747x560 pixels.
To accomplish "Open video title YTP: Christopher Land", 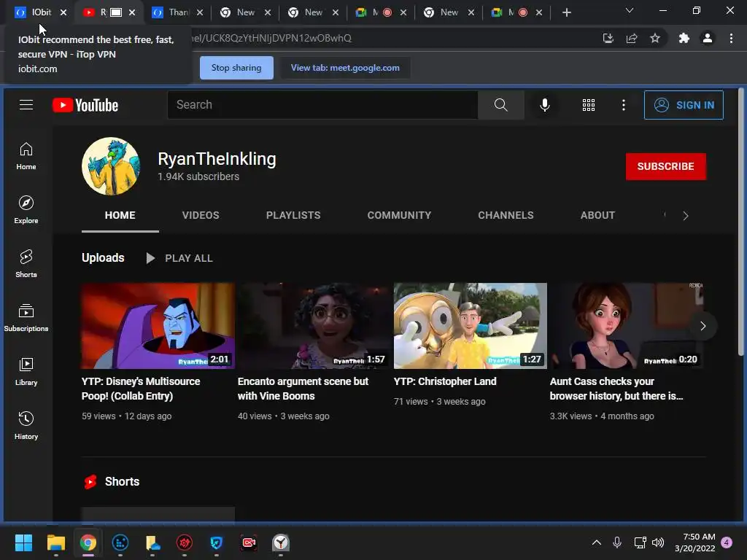I will [445, 381].
